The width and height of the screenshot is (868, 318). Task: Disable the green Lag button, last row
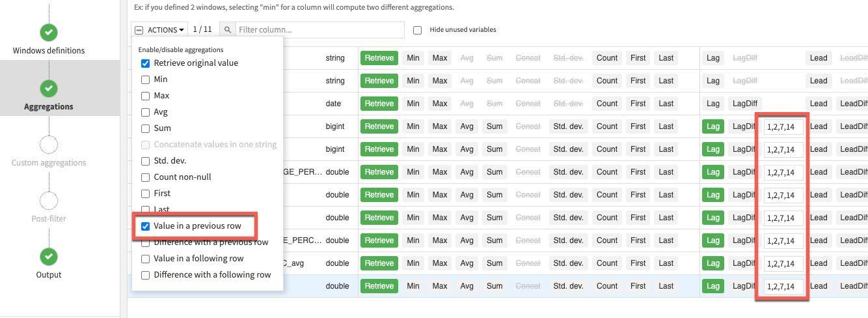click(713, 286)
